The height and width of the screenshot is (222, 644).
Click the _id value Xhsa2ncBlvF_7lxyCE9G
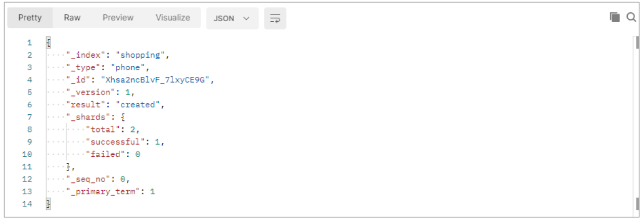155,80
